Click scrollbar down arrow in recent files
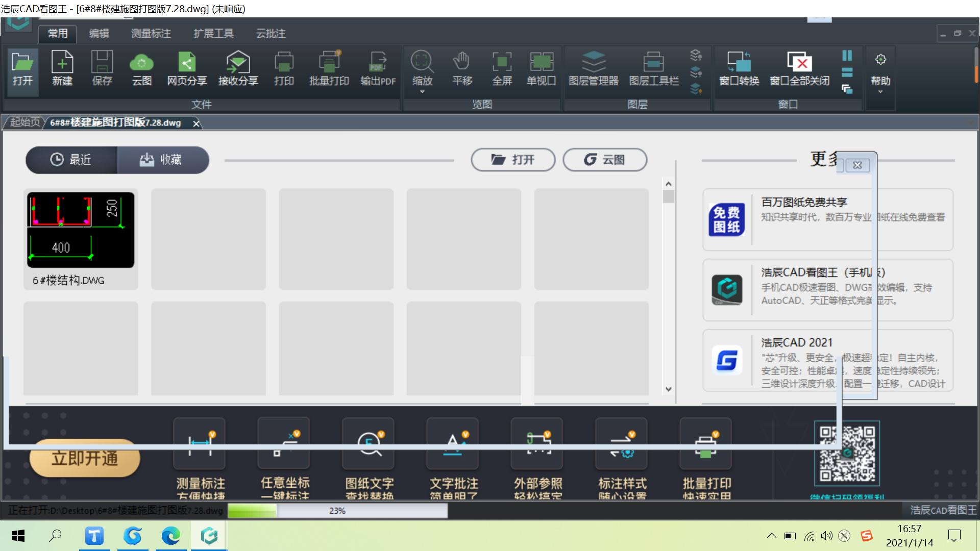Screen dimensions: 980x551 [x=669, y=389]
